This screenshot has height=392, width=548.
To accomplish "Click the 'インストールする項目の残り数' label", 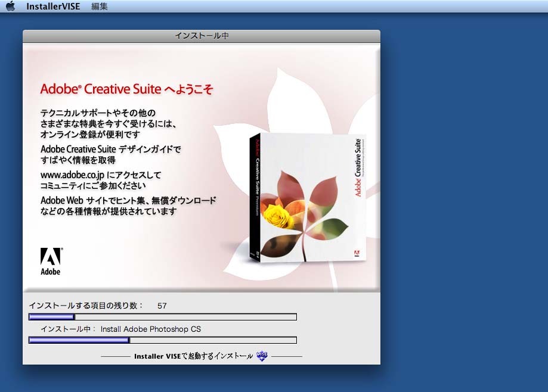I will click(x=86, y=306).
